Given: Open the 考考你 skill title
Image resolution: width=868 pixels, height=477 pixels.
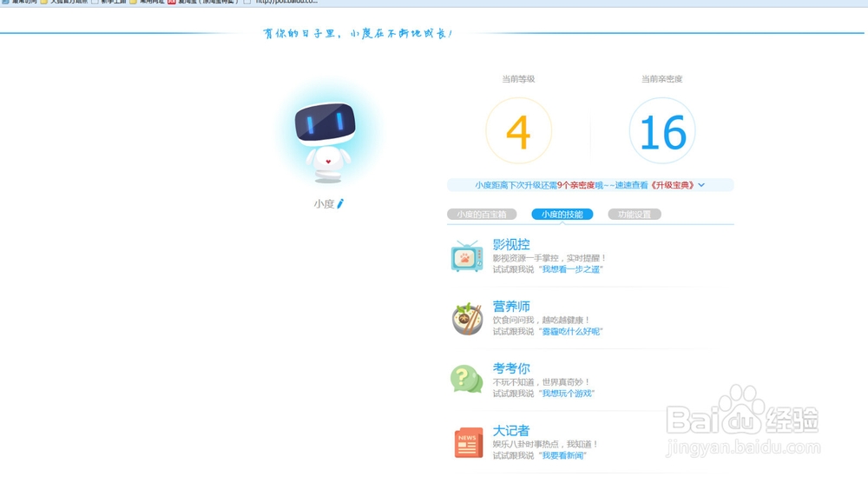Looking at the screenshot, I should pyautogui.click(x=511, y=368).
